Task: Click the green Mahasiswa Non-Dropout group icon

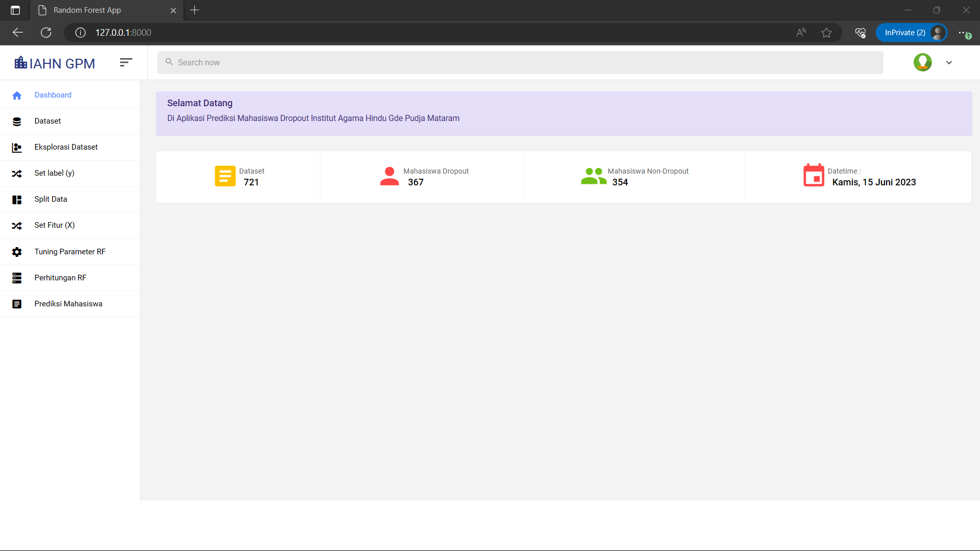Action: [x=593, y=176]
